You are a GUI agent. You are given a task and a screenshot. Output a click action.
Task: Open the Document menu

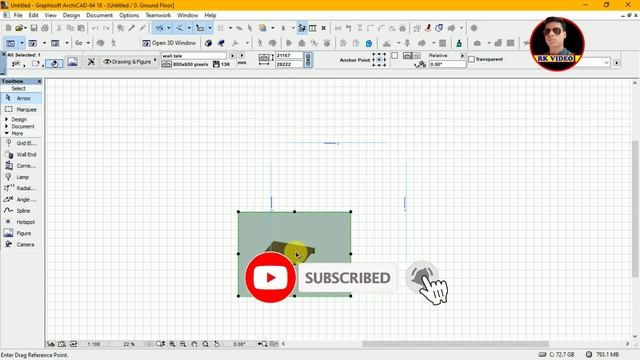[x=99, y=15]
